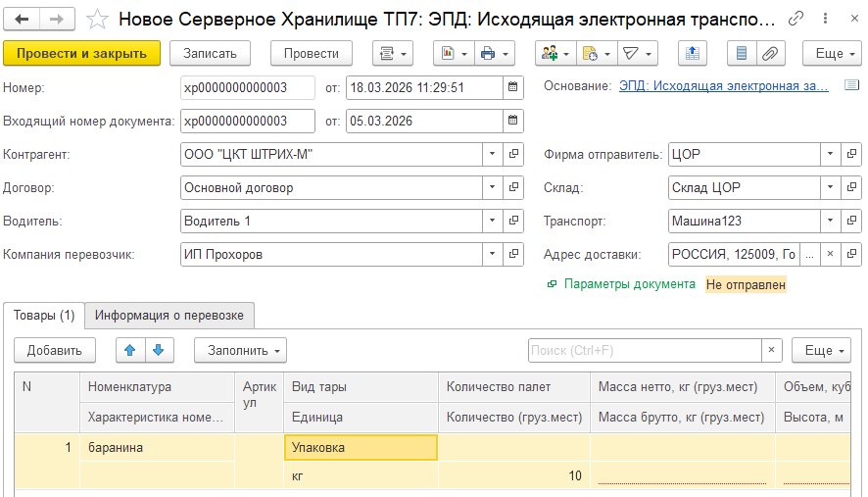Image resolution: width=868 pixels, height=497 pixels.
Task: Select the Упаковка cell in table
Action: [361, 447]
